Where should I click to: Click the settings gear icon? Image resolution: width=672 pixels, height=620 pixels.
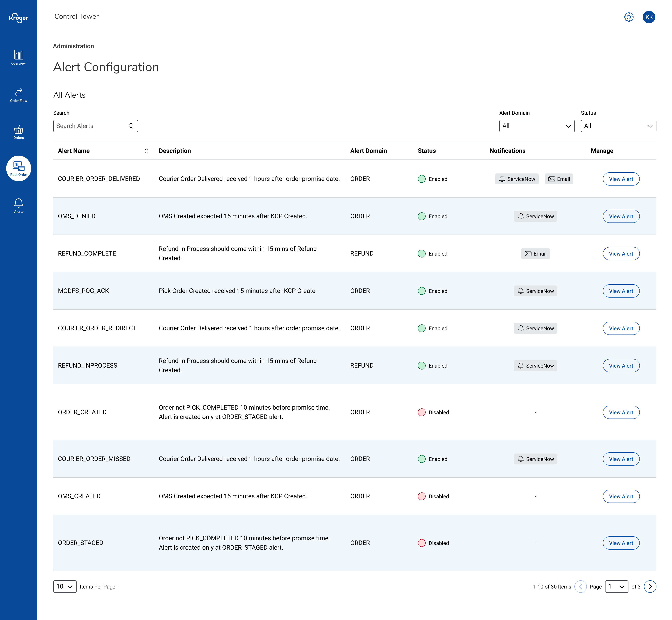[x=628, y=17]
